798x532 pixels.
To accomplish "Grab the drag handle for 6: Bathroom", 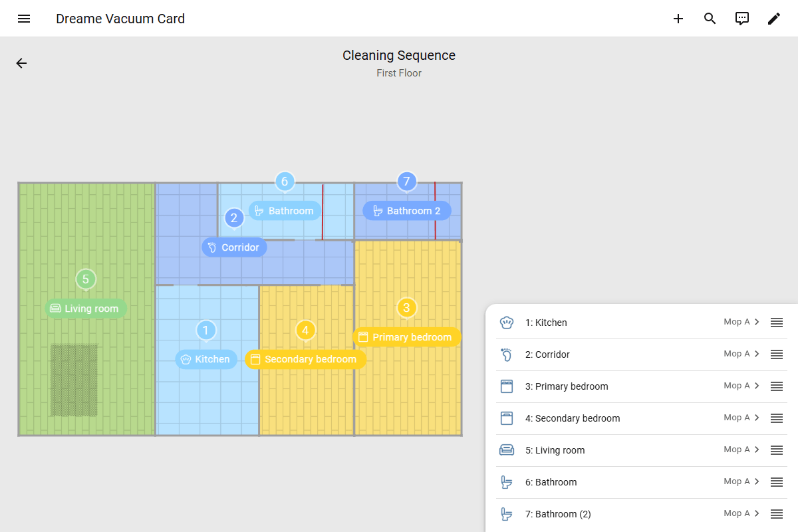I will (777, 482).
